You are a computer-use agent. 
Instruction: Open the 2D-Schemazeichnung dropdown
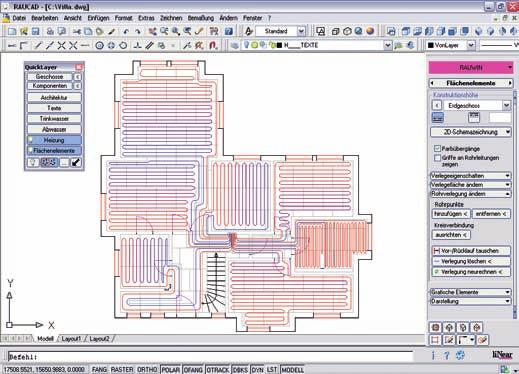pyautogui.click(x=471, y=132)
